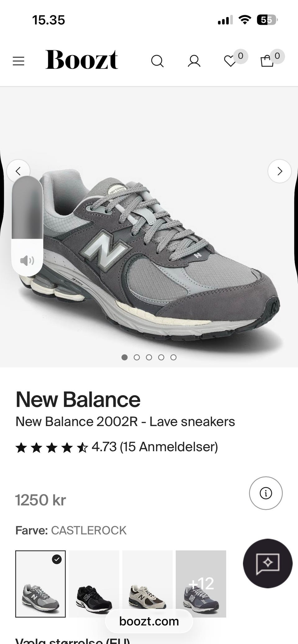Open the account profile icon
This screenshot has height=644, width=298.
[194, 61]
